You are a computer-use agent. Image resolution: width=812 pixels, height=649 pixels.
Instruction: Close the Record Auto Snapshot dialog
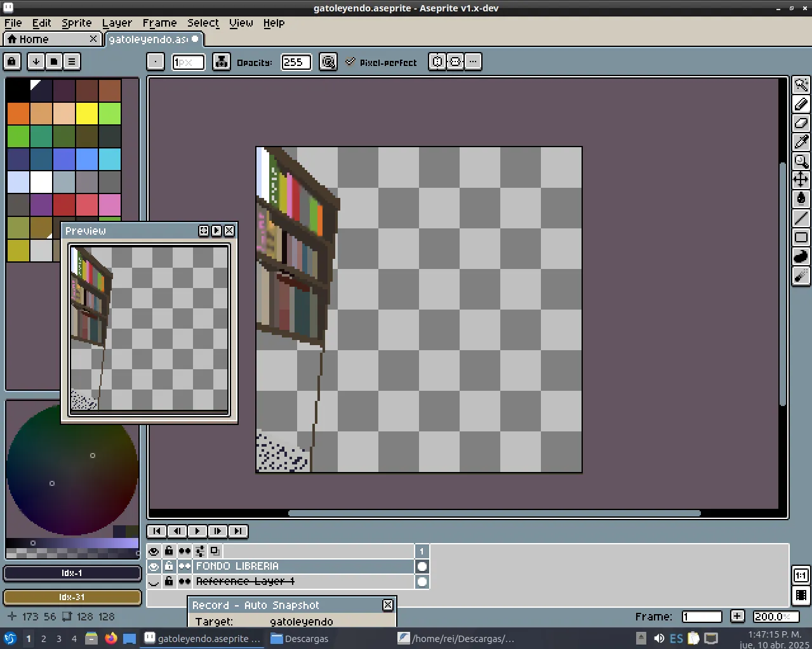pos(388,605)
